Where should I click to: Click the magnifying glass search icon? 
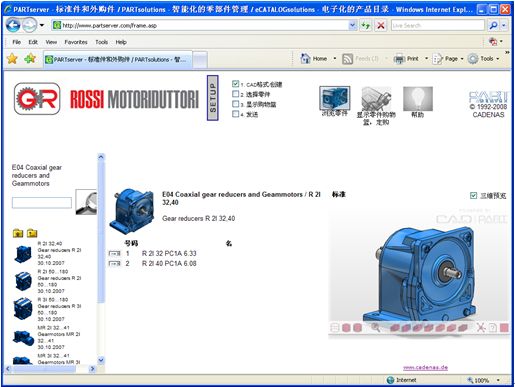click(x=86, y=202)
